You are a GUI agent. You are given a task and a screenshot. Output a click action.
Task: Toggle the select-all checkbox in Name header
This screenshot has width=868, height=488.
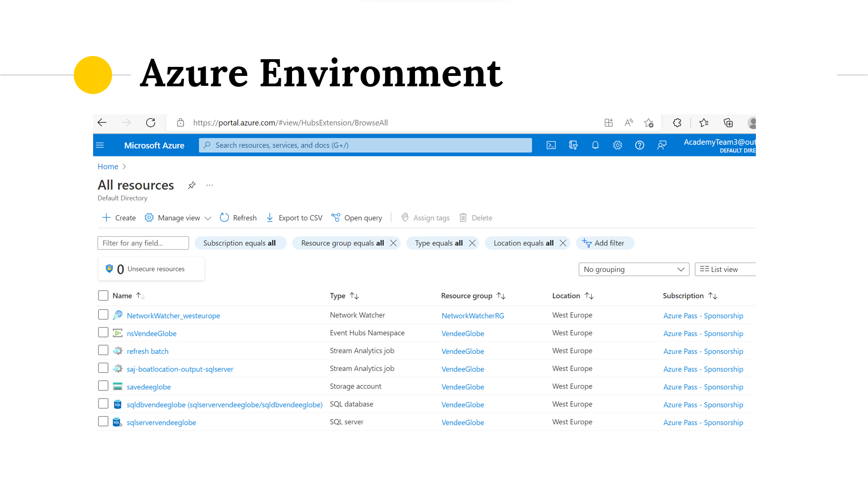[103, 296]
